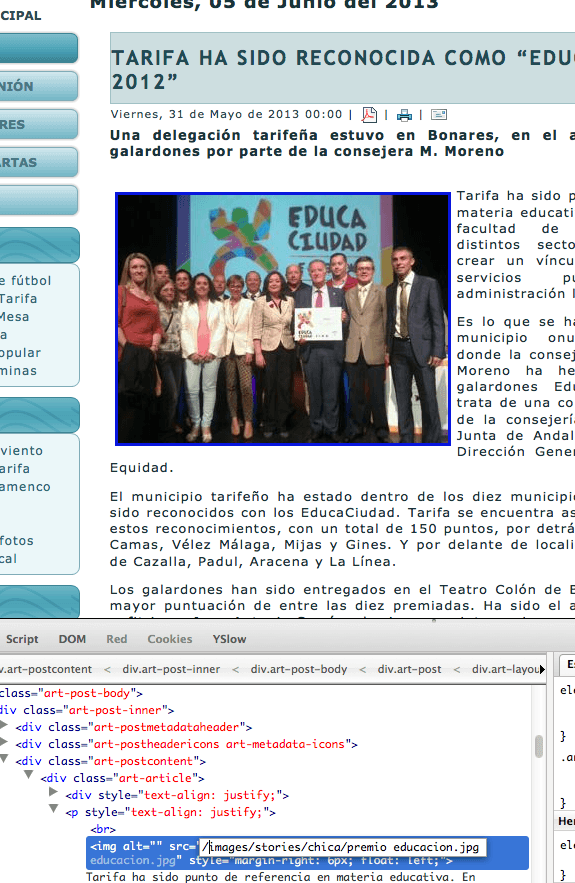The image size is (575, 883).
Task: Collapse the art-article div node
Action: pyautogui.click(x=29, y=776)
